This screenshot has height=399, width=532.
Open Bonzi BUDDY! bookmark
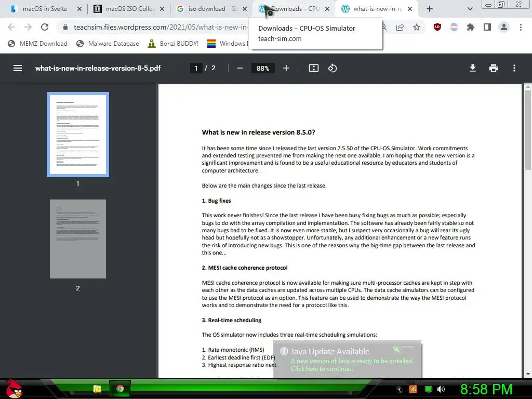(173, 44)
